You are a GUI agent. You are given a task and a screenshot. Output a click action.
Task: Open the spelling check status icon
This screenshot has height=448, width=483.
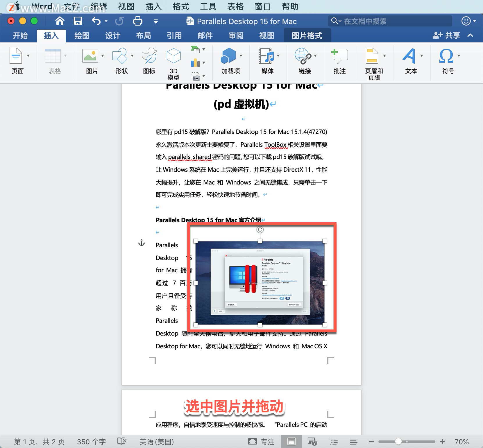(x=122, y=442)
